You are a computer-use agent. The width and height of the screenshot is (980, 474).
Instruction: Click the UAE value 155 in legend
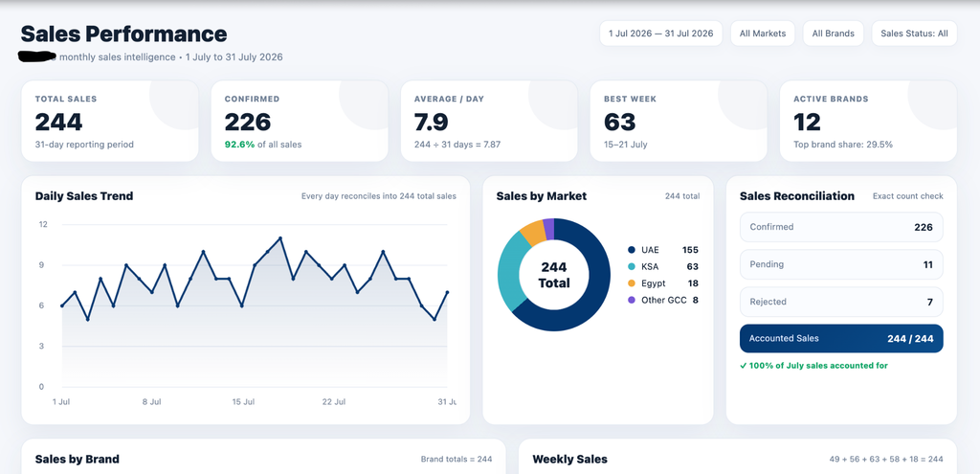click(690, 250)
